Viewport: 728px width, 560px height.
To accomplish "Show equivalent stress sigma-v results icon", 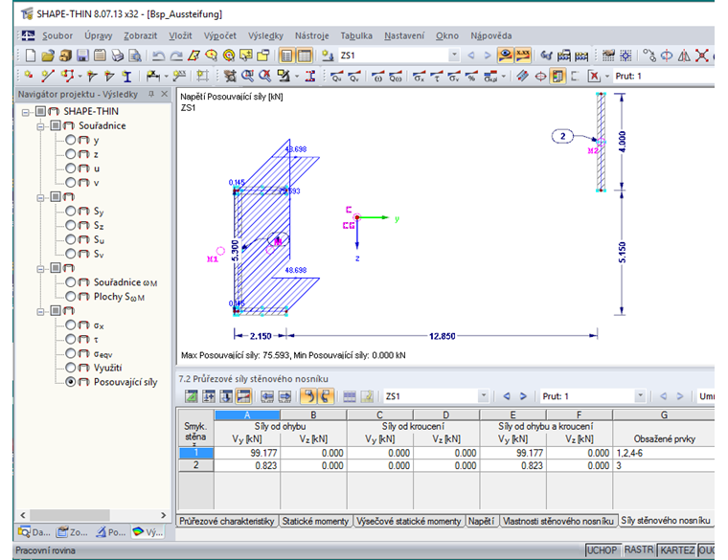I will click(x=454, y=76).
